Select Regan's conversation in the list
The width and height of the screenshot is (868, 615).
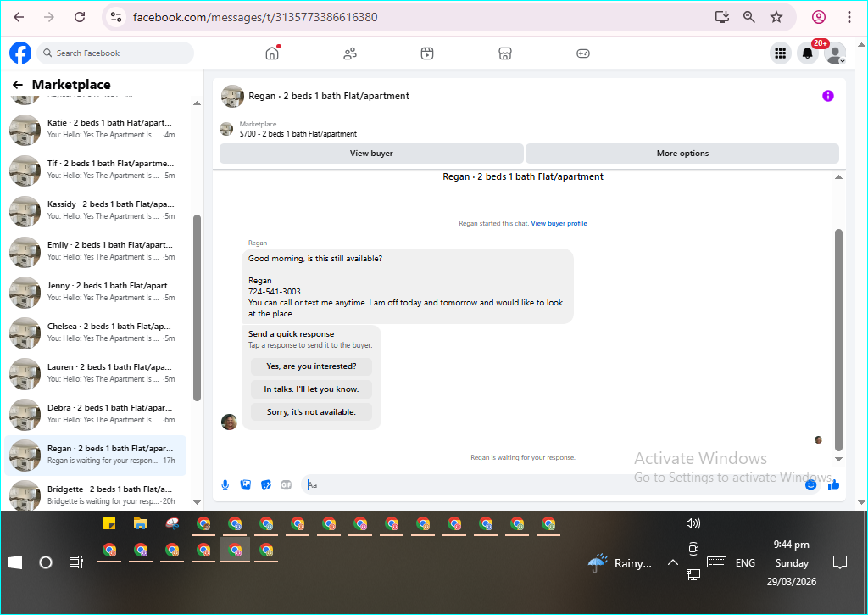tap(95, 455)
